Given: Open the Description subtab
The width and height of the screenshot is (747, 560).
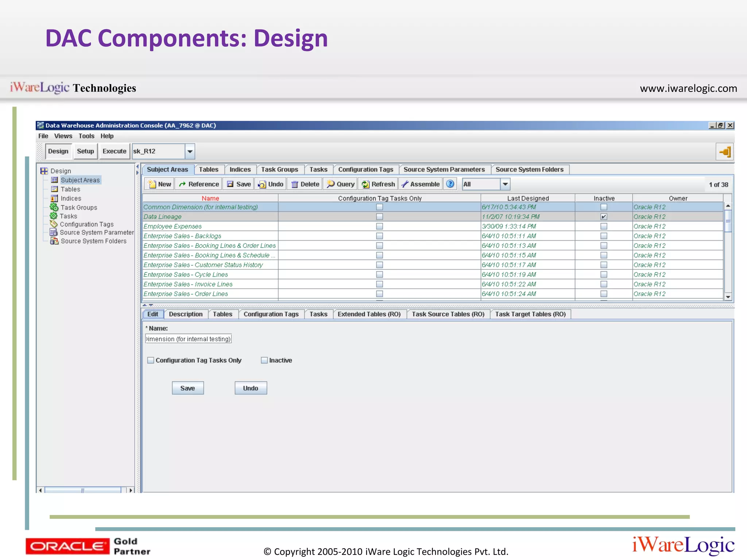Looking at the screenshot, I should click(x=186, y=314).
